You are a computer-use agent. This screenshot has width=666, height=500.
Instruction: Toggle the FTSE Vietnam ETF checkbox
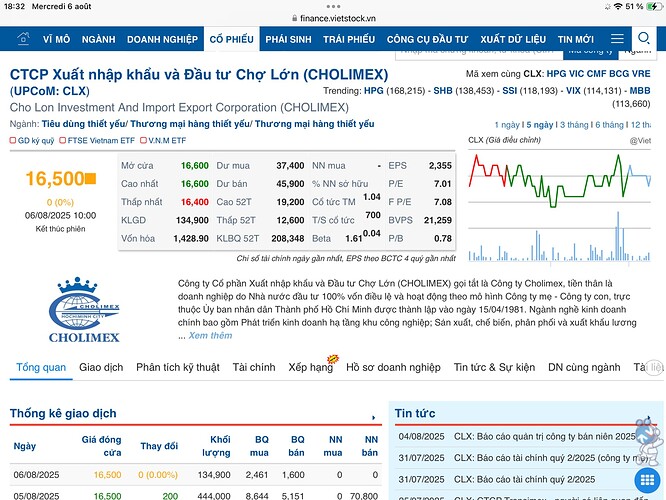[x=62, y=140]
